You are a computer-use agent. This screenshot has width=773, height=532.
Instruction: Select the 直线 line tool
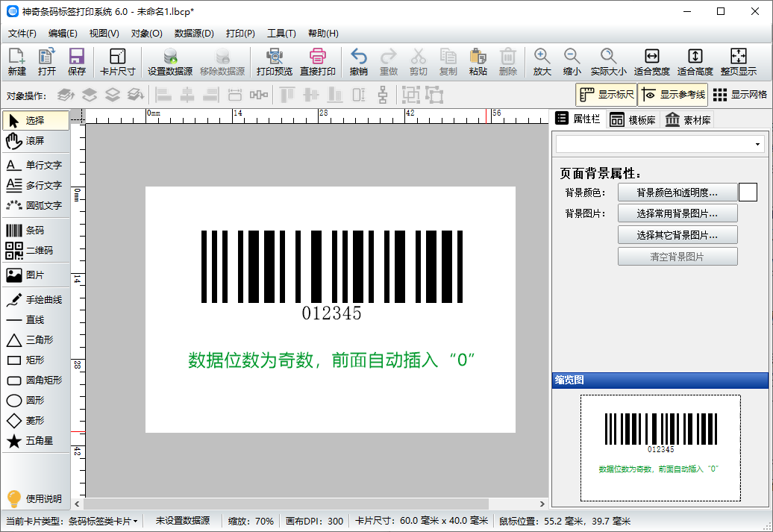(x=36, y=320)
